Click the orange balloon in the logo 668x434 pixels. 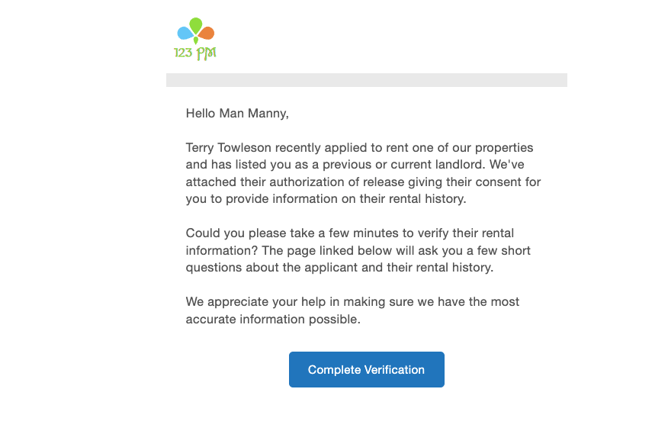(207, 34)
